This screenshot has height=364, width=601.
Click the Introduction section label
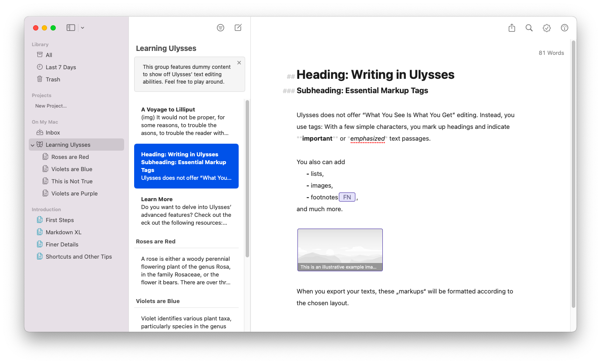coord(46,209)
